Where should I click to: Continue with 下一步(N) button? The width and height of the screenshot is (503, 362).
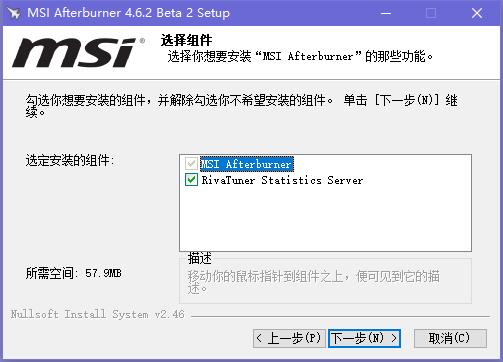pyautogui.click(x=364, y=338)
